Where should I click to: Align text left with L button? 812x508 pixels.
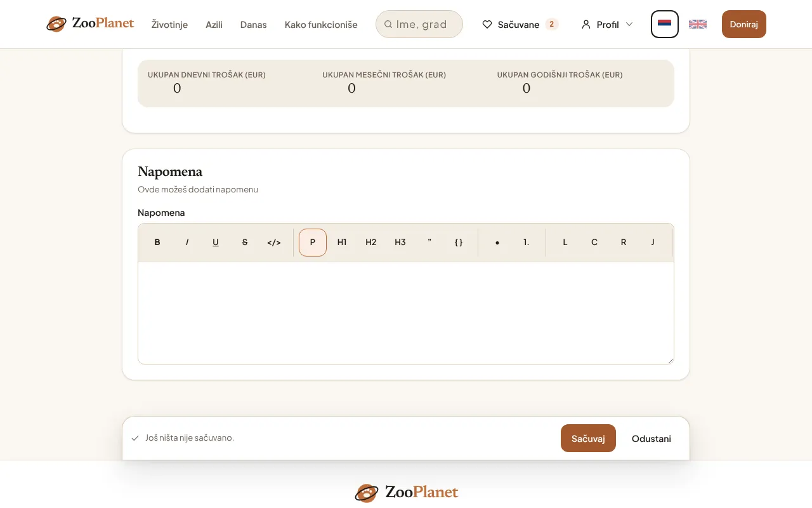point(565,243)
